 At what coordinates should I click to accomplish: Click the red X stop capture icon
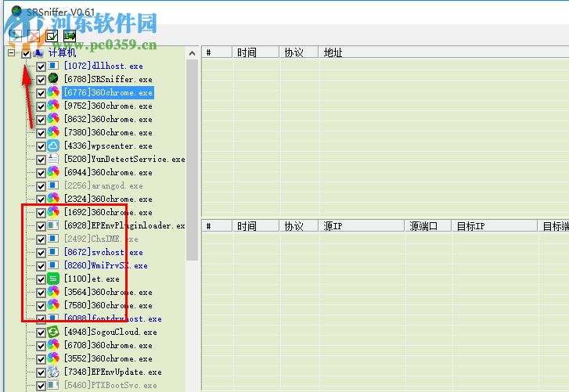(34, 35)
